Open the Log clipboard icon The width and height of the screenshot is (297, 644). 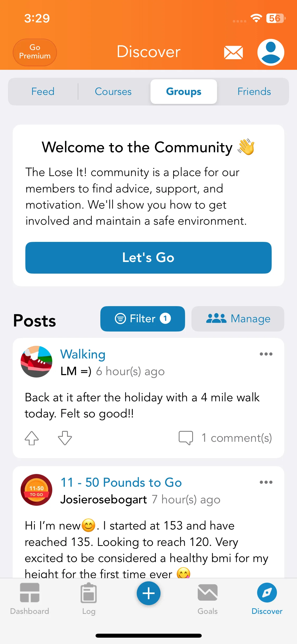click(x=89, y=593)
